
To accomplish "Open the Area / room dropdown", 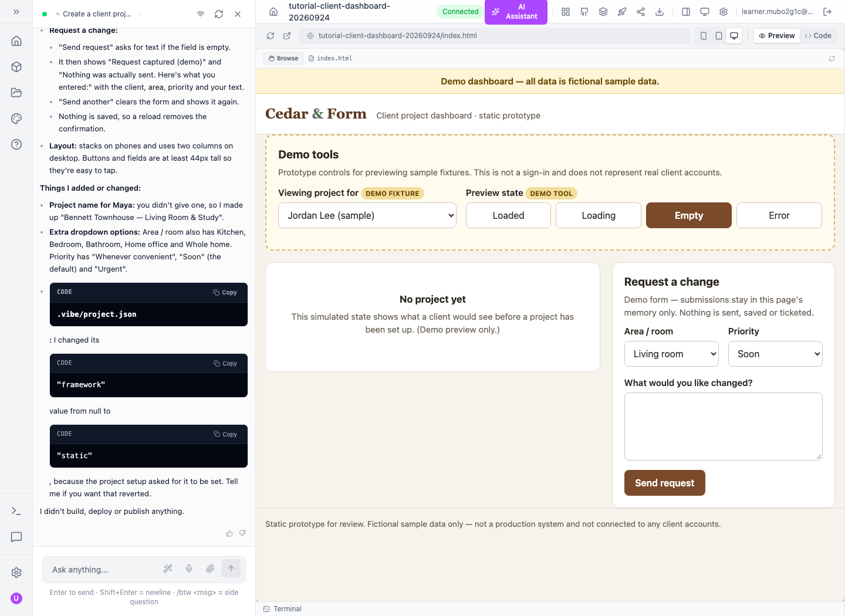I will click(671, 354).
